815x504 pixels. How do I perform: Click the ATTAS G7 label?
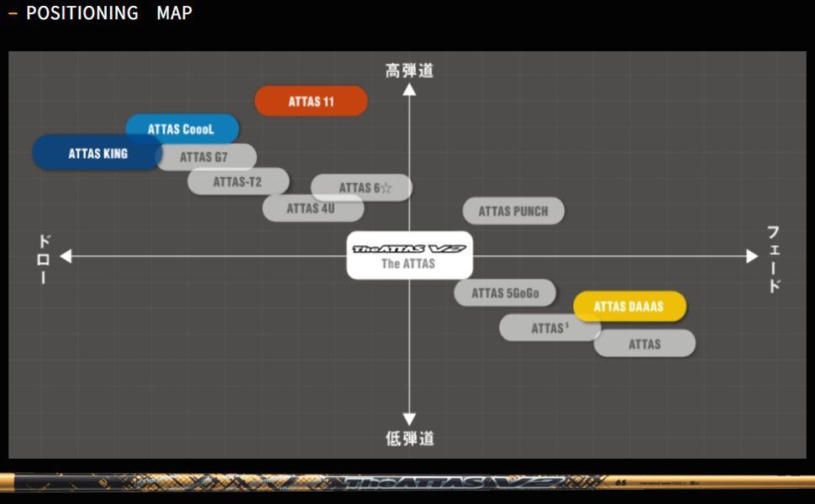click(x=206, y=157)
